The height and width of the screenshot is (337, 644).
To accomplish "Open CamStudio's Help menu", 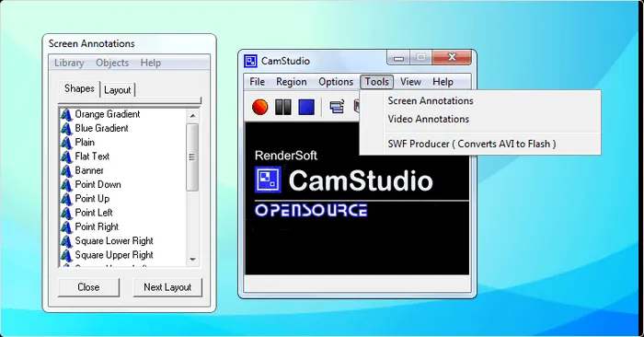I will 443,82.
